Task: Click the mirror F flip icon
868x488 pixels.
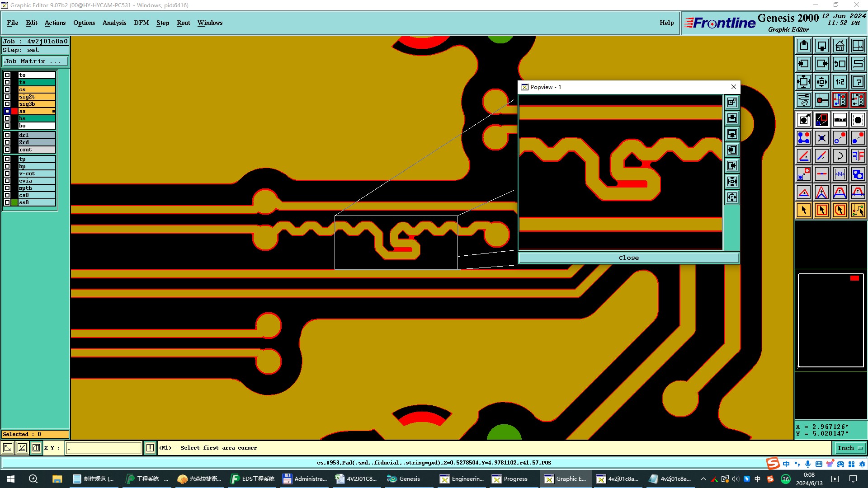Action: click(858, 156)
